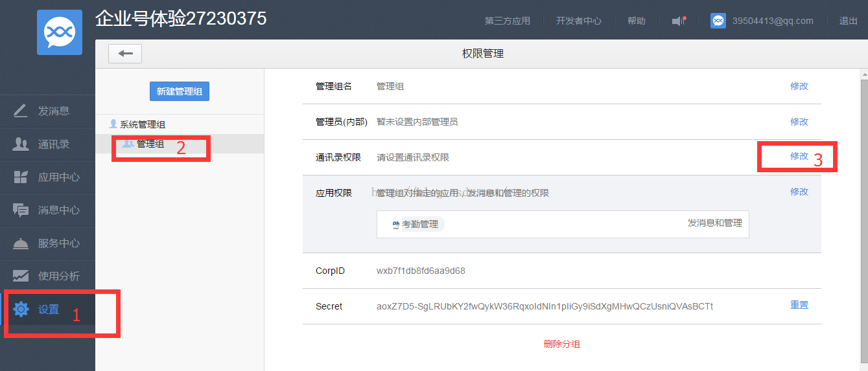Click the chart icon for 使用分析
Image resolution: width=868 pixels, height=371 pixels.
[21, 276]
